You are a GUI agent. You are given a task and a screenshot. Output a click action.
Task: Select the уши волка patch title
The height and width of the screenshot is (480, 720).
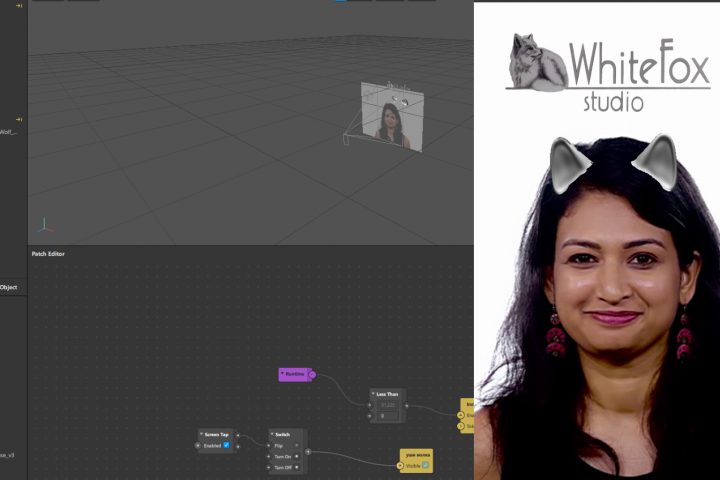[418, 455]
